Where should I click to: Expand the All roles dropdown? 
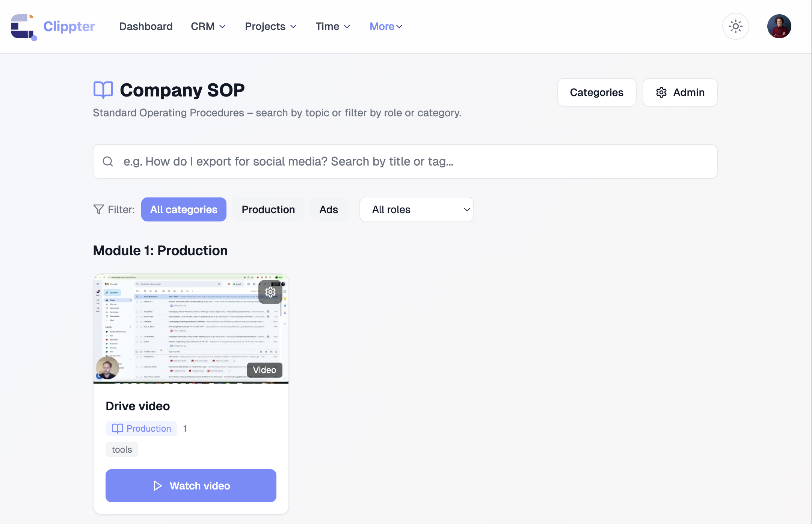pyautogui.click(x=416, y=209)
